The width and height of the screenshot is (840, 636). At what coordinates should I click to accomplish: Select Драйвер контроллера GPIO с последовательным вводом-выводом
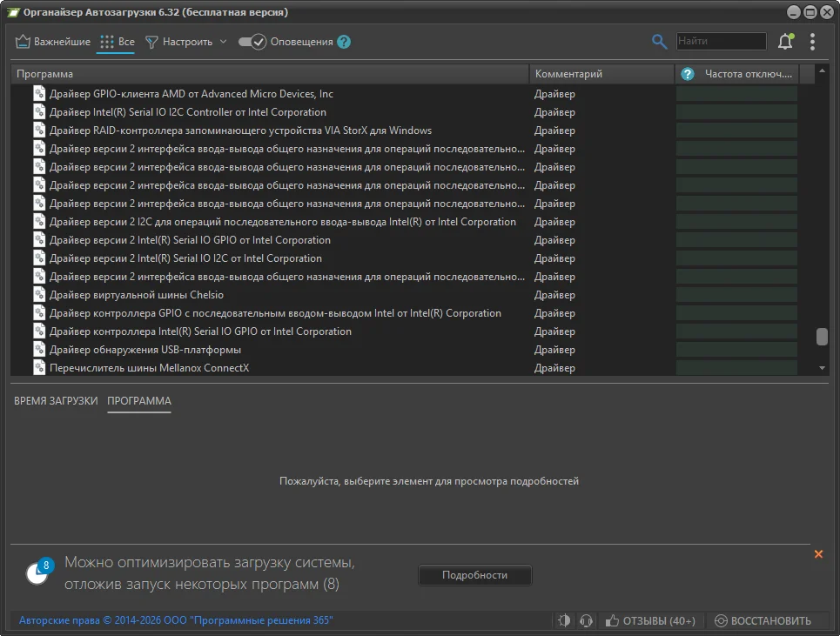(x=405, y=312)
